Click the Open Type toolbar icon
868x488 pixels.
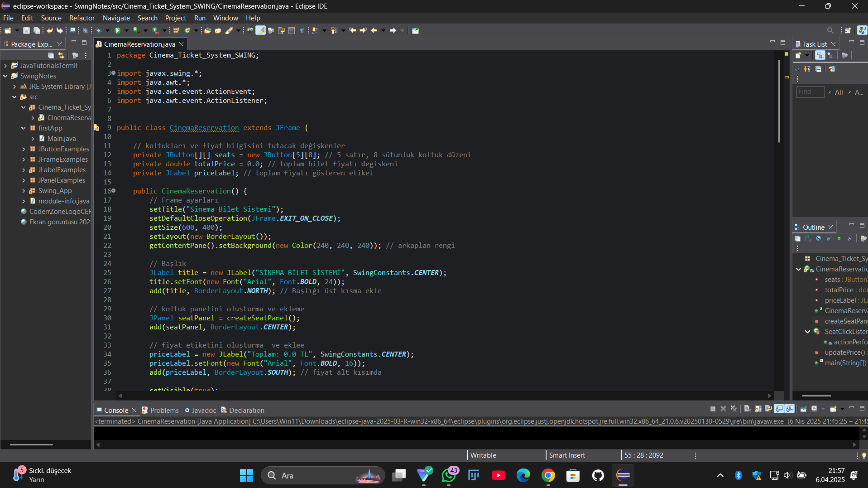coord(207,30)
